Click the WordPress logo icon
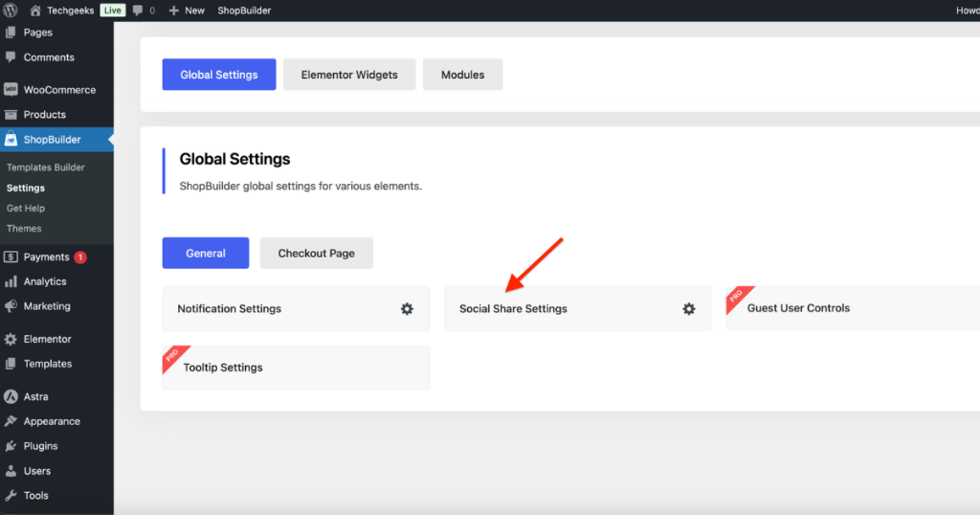The width and height of the screenshot is (980, 515). click(10, 10)
